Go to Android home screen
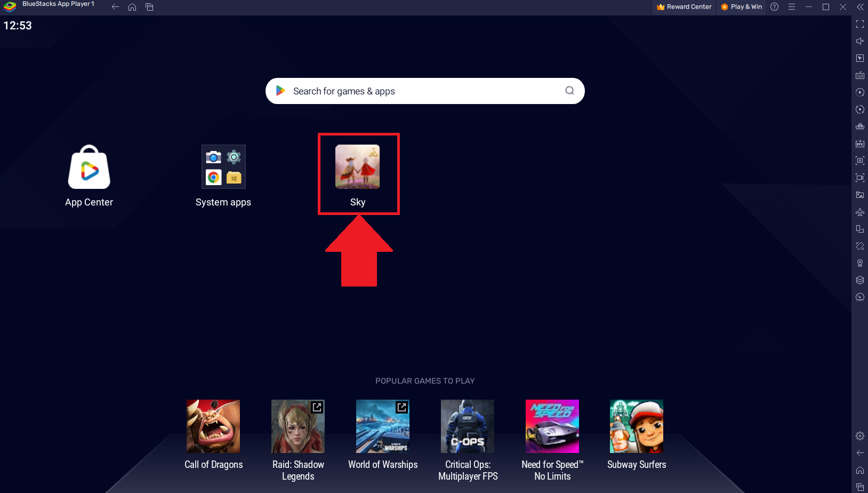 pyautogui.click(x=132, y=7)
